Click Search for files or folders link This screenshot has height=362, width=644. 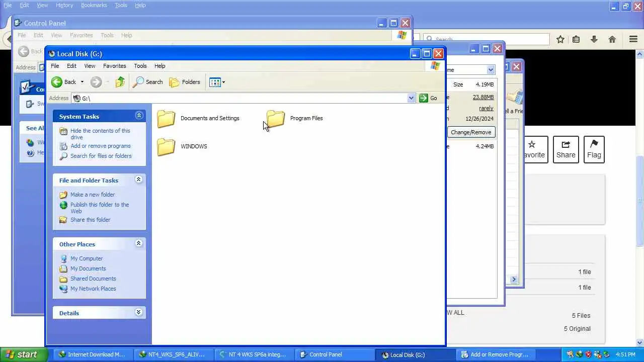click(x=101, y=156)
